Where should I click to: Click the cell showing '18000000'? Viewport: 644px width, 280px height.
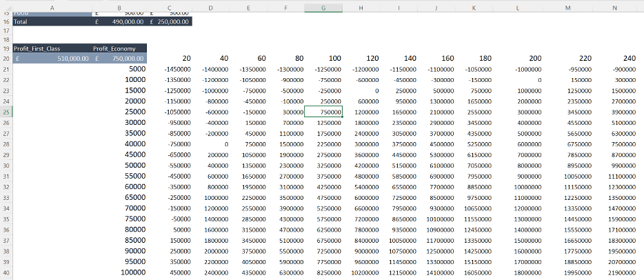tap(518, 272)
